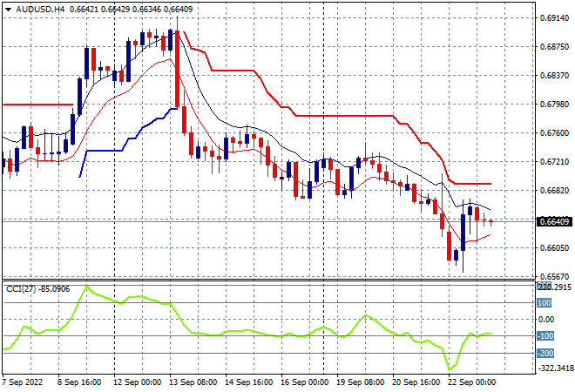Click the 0.68370 price scale value
The height and width of the screenshot is (392, 575).
[x=554, y=75]
